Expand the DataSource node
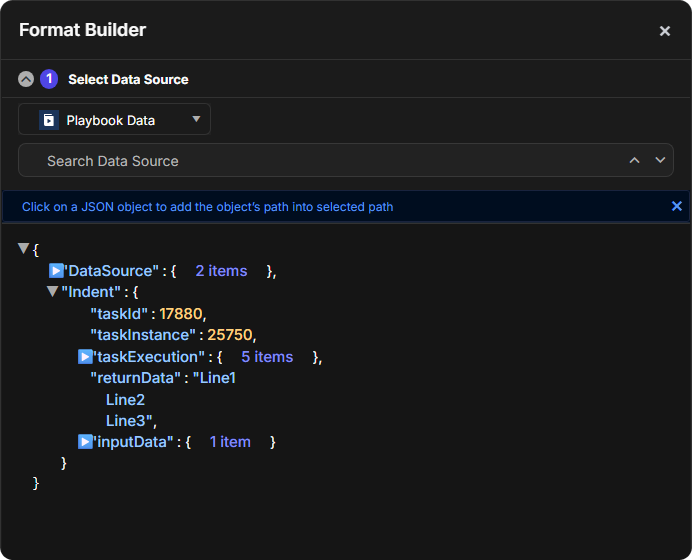Viewport: 692px width, 560px height. (x=56, y=271)
